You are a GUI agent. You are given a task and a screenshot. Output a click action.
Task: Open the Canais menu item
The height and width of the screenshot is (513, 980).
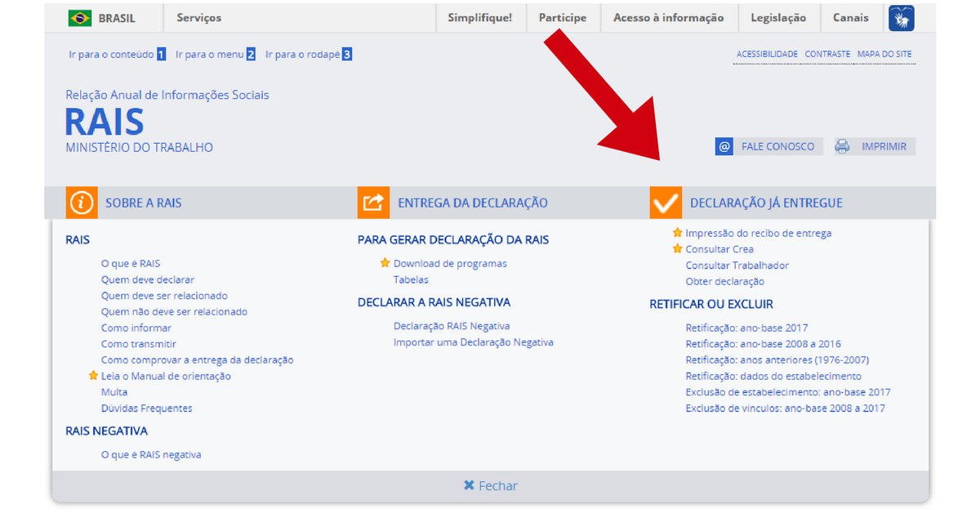pos(851,18)
